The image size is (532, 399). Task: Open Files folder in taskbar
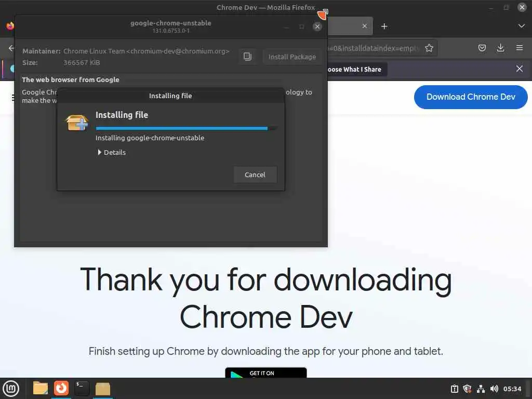[x=41, y=388]
